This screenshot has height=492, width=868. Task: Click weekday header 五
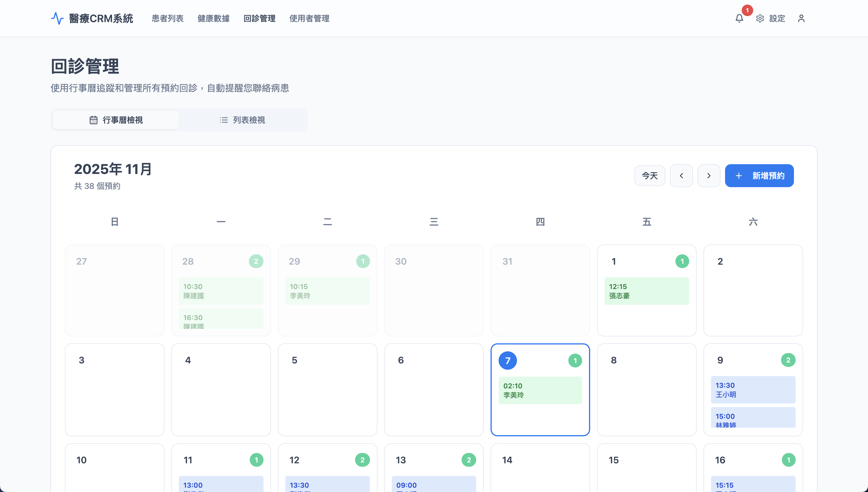pos(647,222)
